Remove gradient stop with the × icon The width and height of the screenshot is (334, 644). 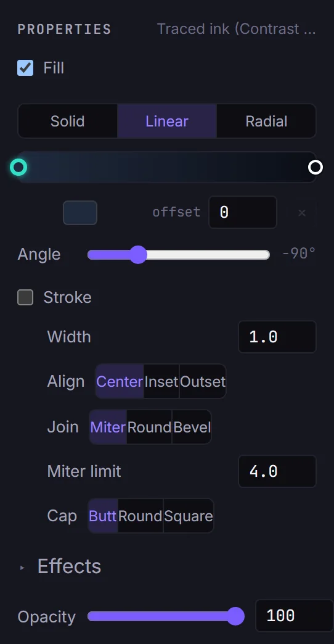coord(302,213)
